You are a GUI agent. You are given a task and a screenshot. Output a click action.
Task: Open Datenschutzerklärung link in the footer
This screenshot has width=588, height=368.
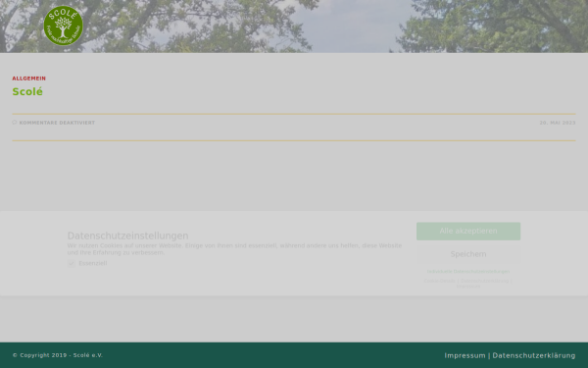tap(534, 355)
